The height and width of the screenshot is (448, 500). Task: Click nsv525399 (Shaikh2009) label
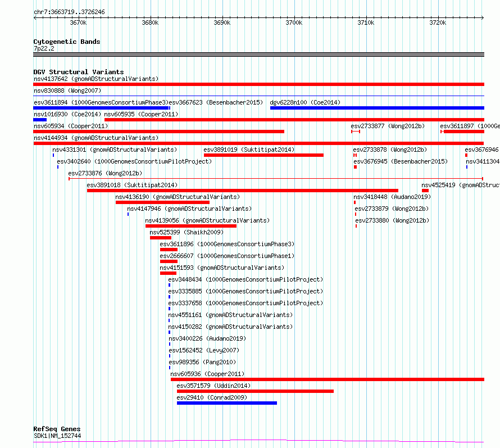(x=187, y=232)
